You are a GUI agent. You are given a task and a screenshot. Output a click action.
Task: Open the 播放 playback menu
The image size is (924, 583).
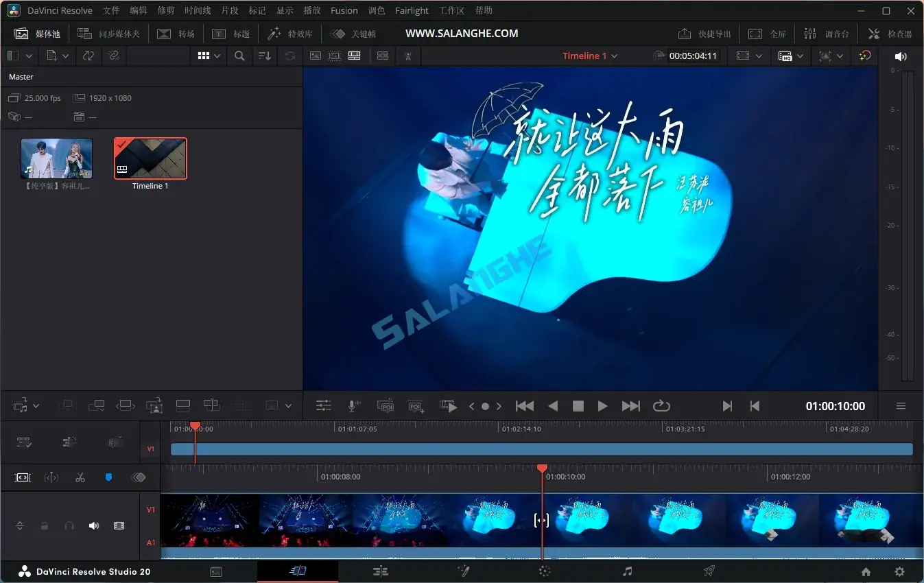coord(311,10)
